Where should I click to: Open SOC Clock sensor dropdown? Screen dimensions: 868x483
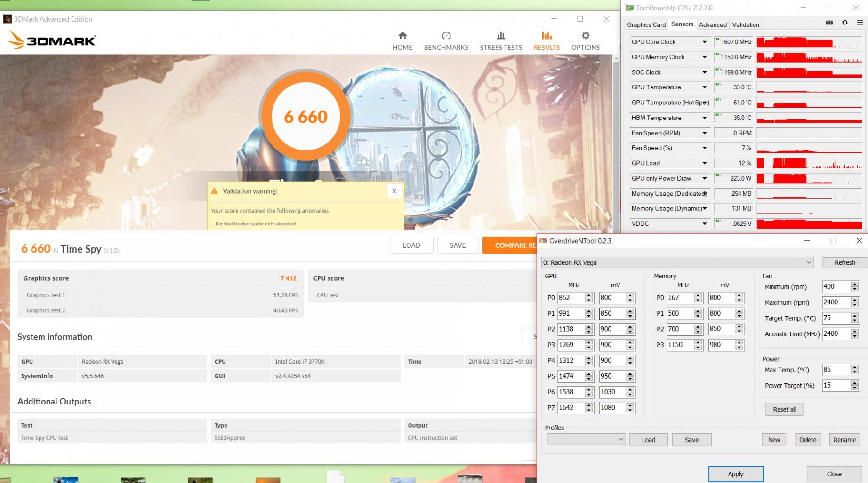705,72
